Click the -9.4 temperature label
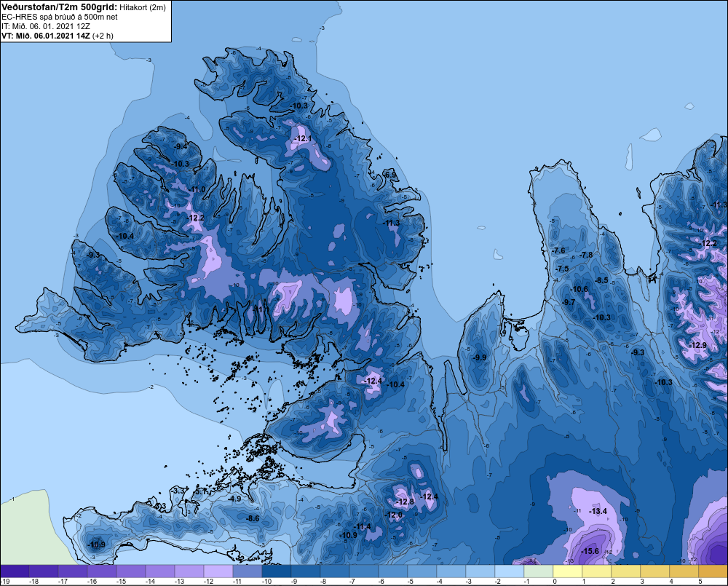This screenshot has height=586, width=728. (x=180, y=146)
